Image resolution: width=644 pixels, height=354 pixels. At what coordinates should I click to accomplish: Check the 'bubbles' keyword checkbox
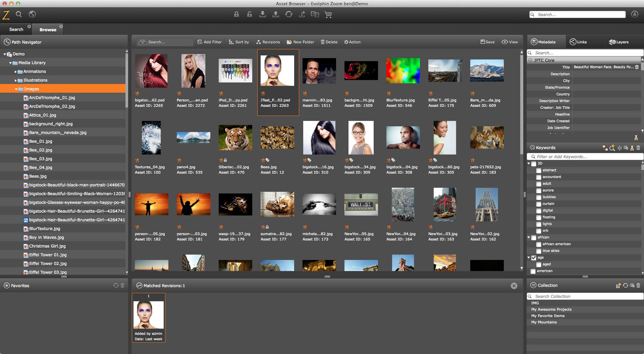539,197
